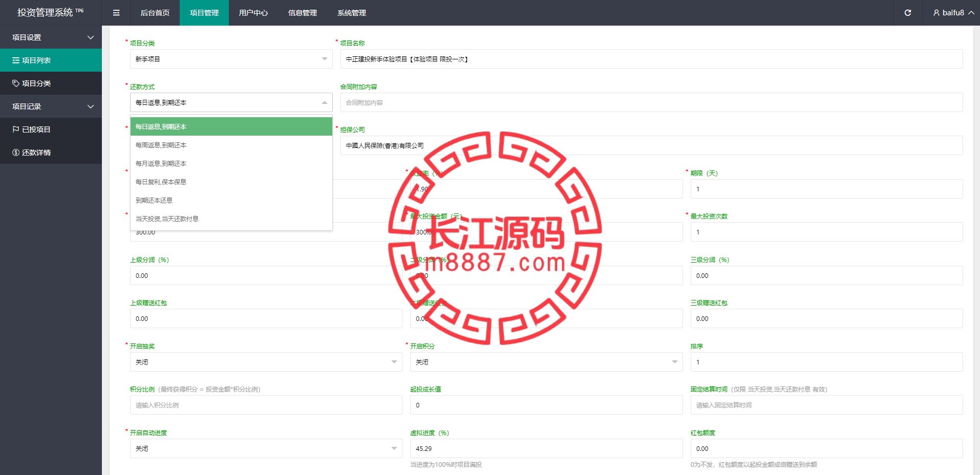Select the 项目管理 tab

coord(204,13)
